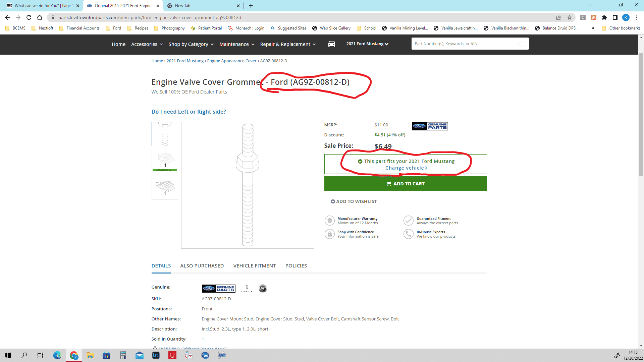Viewport: 644px width, 362px height.
Task: Open 2021 Ford Mustang vehicle selector
Action: point(367,44)
